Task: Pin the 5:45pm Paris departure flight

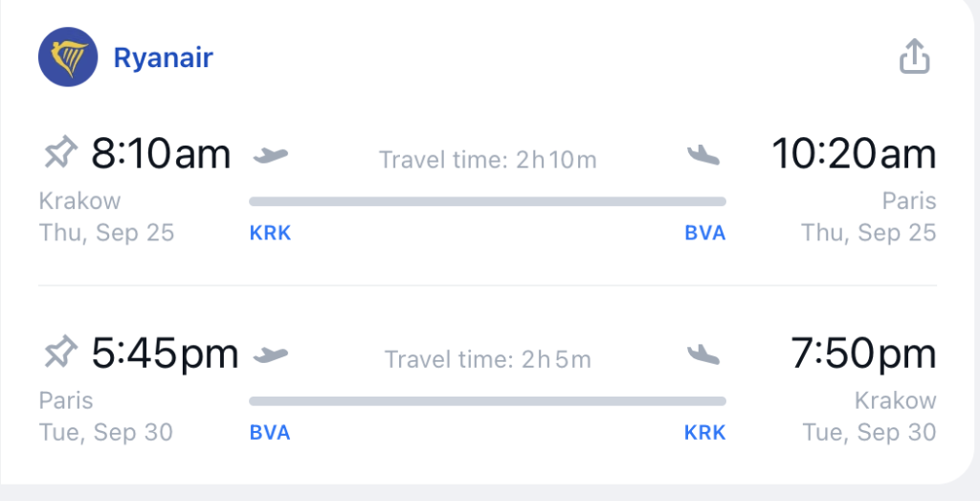Action: click(60, 353)
